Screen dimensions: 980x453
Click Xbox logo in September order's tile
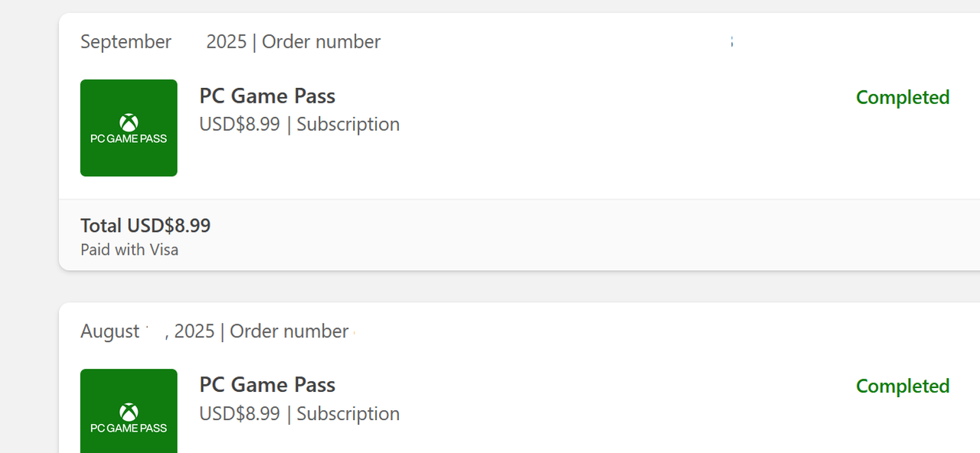129,122
